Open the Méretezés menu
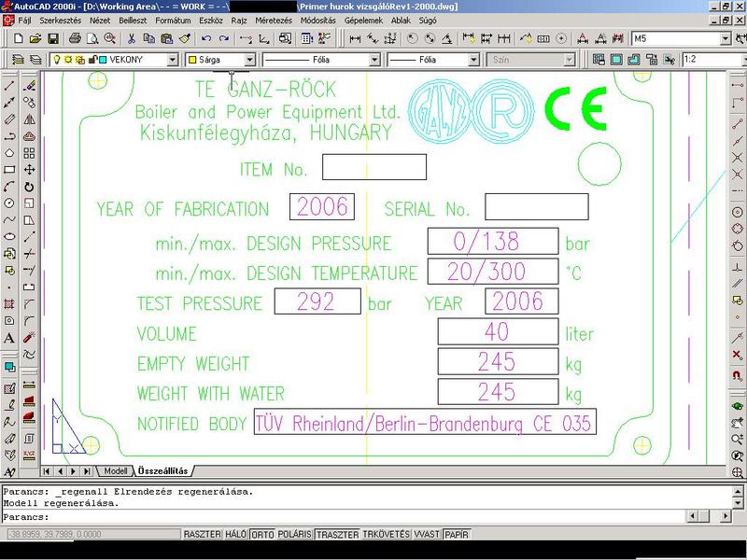 point(274,21)
